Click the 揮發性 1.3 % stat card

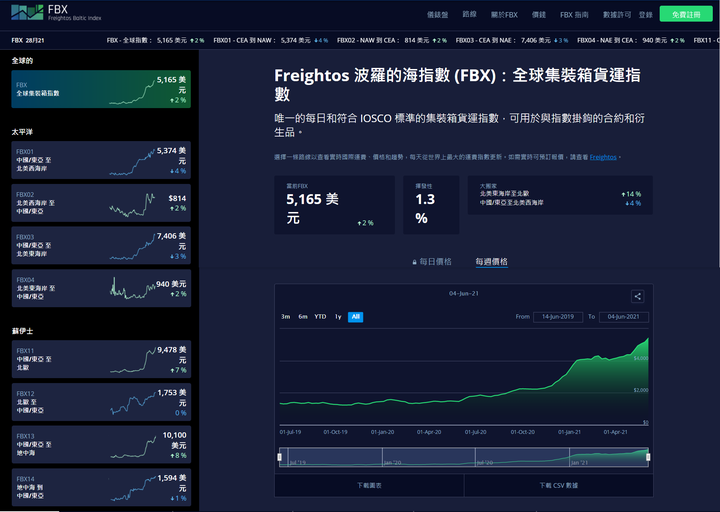[x=431, y=205]
